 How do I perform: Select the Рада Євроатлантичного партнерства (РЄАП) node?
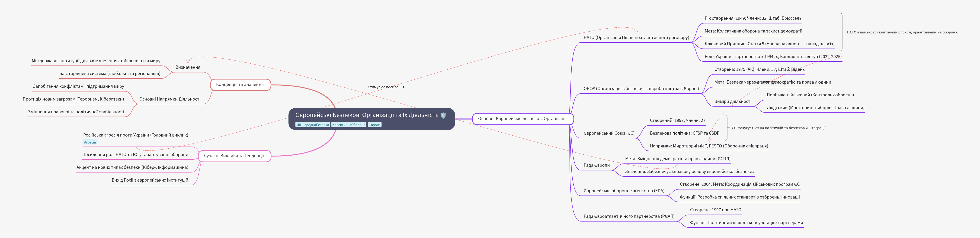click(629, 216)
